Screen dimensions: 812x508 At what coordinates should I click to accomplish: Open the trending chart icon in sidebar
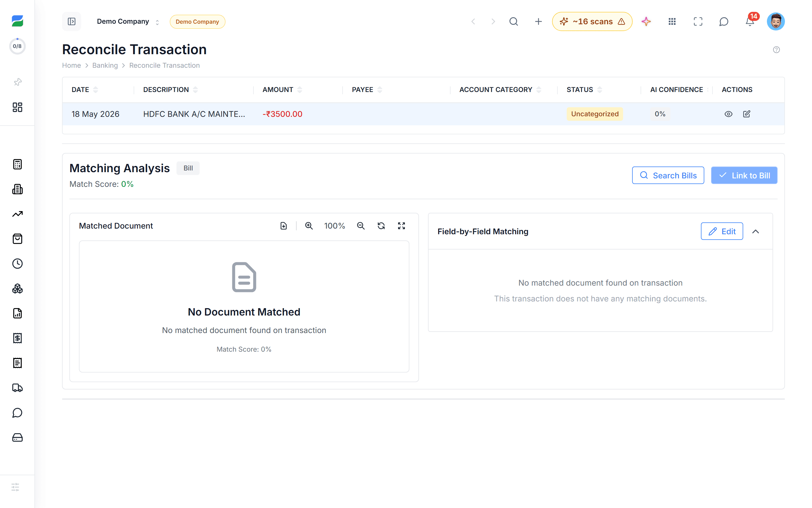point(17,214)
